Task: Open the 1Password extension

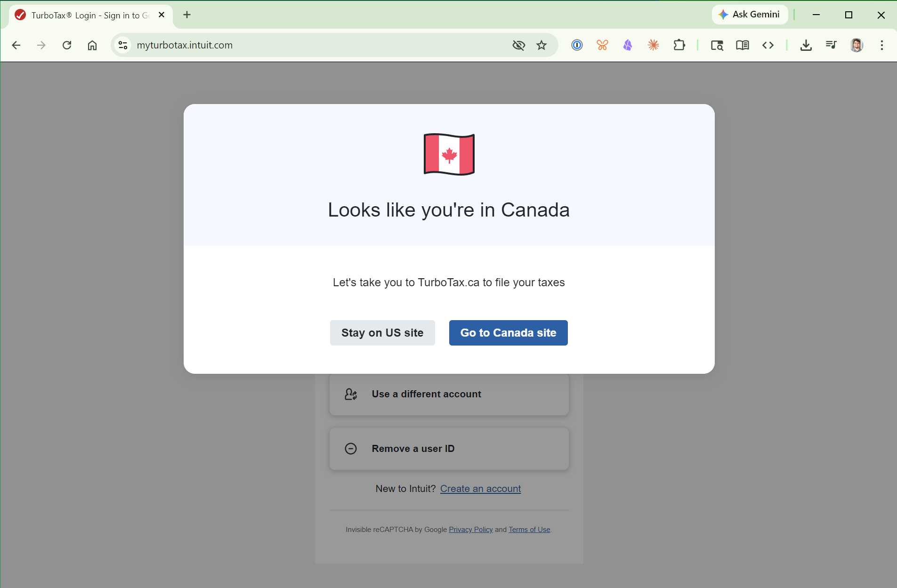Action: pos(577,45)
